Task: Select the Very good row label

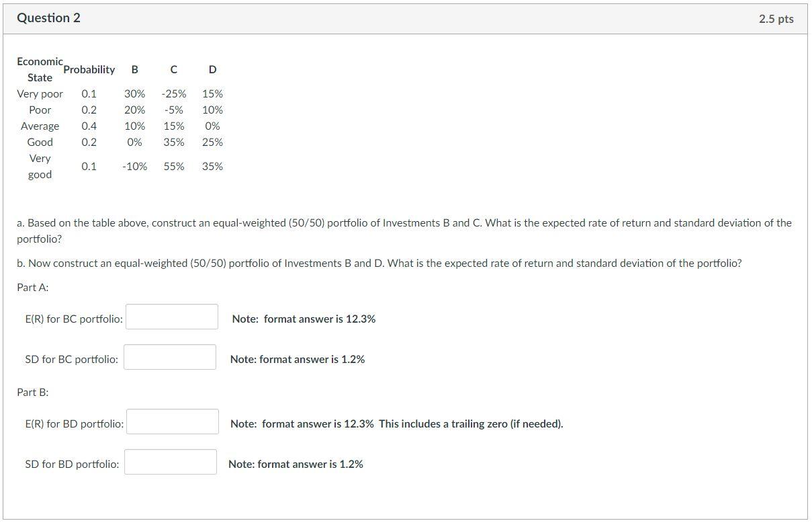Action: [x=40, y=166]
